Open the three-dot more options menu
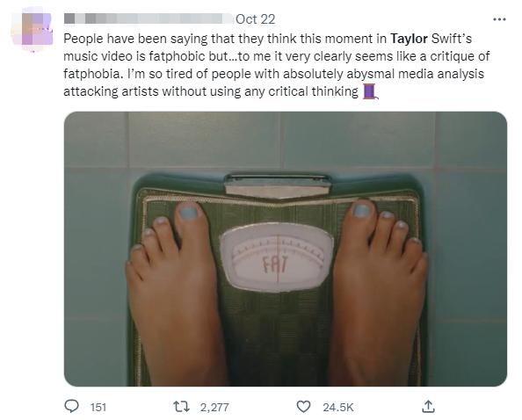 click(x=499, y=19)
